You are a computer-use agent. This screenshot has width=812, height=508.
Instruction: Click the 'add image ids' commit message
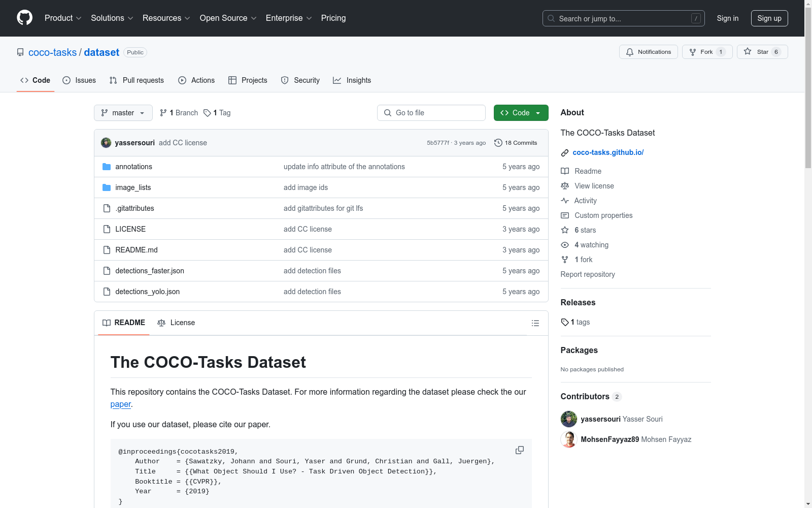306,187
